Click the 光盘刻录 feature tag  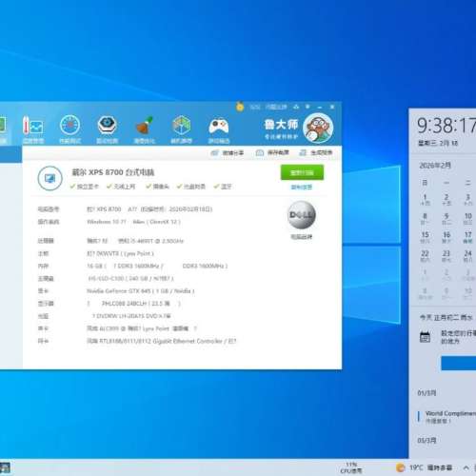point(191,187)
